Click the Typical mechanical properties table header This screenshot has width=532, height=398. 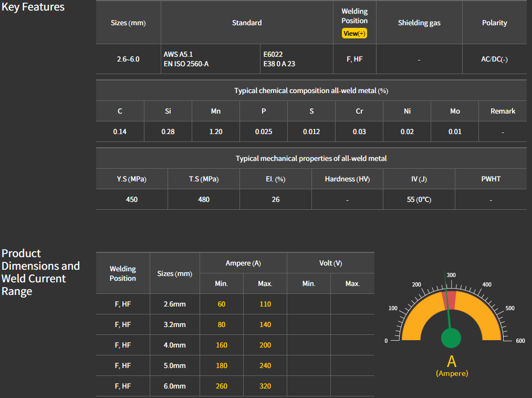pos(311,158)
